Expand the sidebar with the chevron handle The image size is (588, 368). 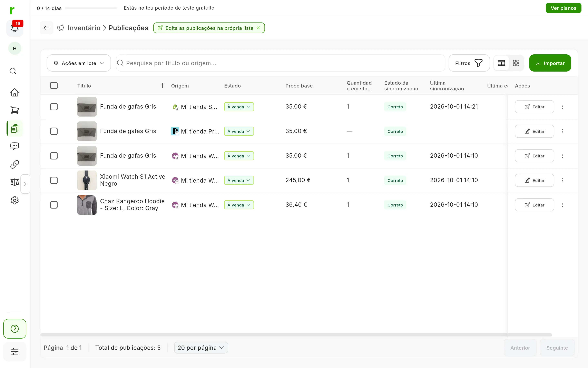point(25,184)
